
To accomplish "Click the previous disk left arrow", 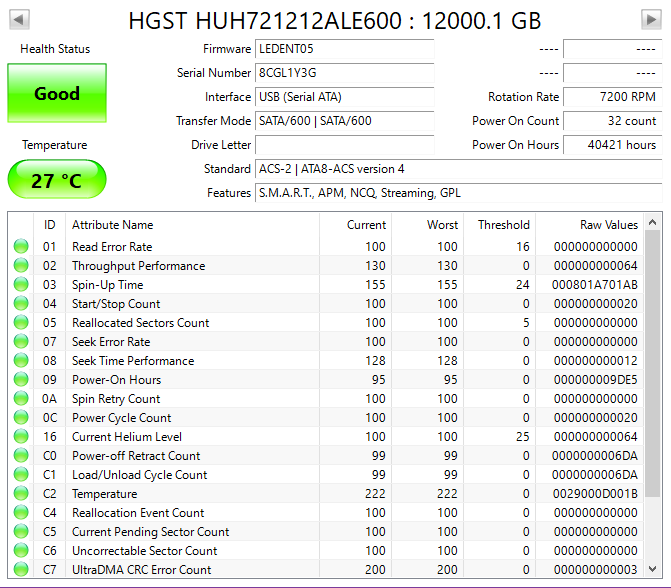I will pyautogui.click(x=20, y=20).
